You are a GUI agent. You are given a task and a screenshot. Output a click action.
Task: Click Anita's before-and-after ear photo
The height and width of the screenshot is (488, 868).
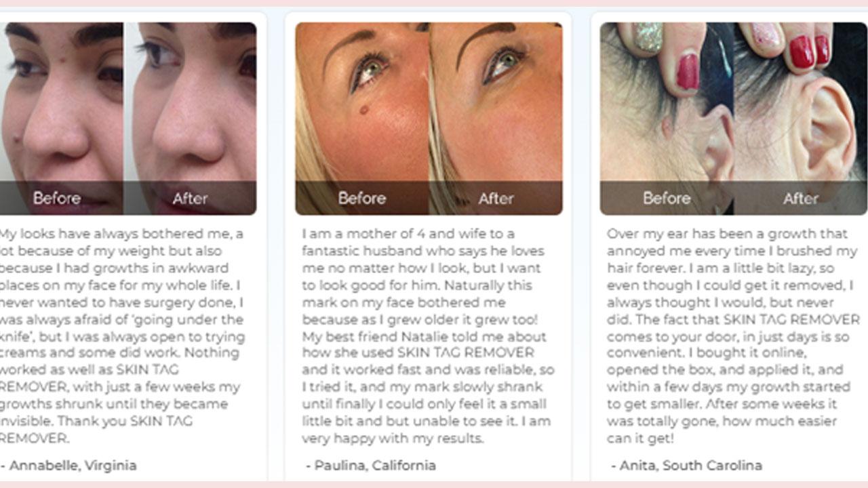(x=734, y=119)
